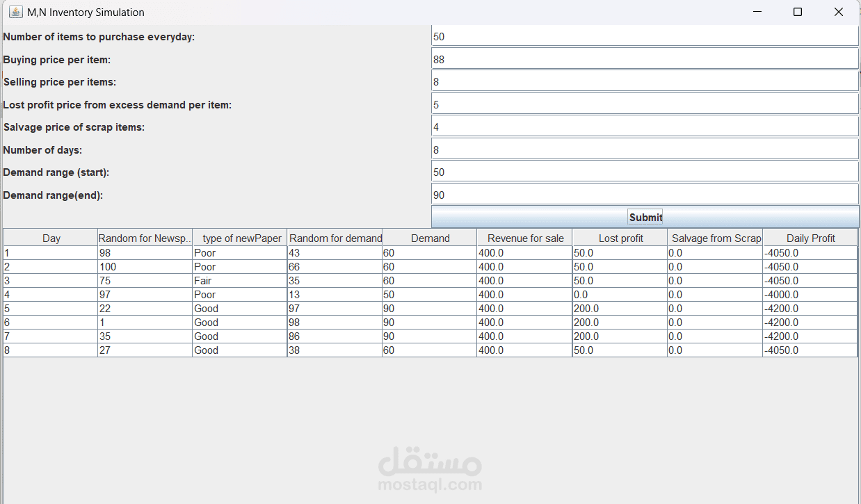Click newspaper random value 100
The width and height of the screenshot is (861, 504).
coord(145,267)
